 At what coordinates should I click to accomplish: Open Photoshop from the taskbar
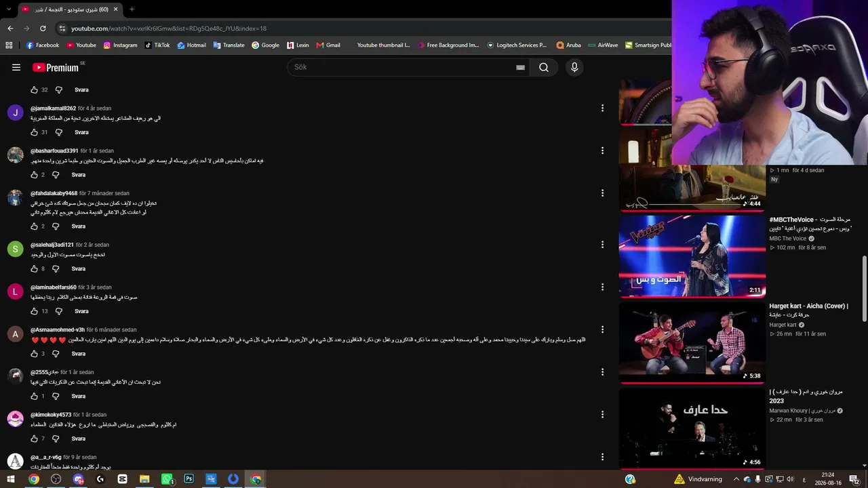(x=189, y=479)
